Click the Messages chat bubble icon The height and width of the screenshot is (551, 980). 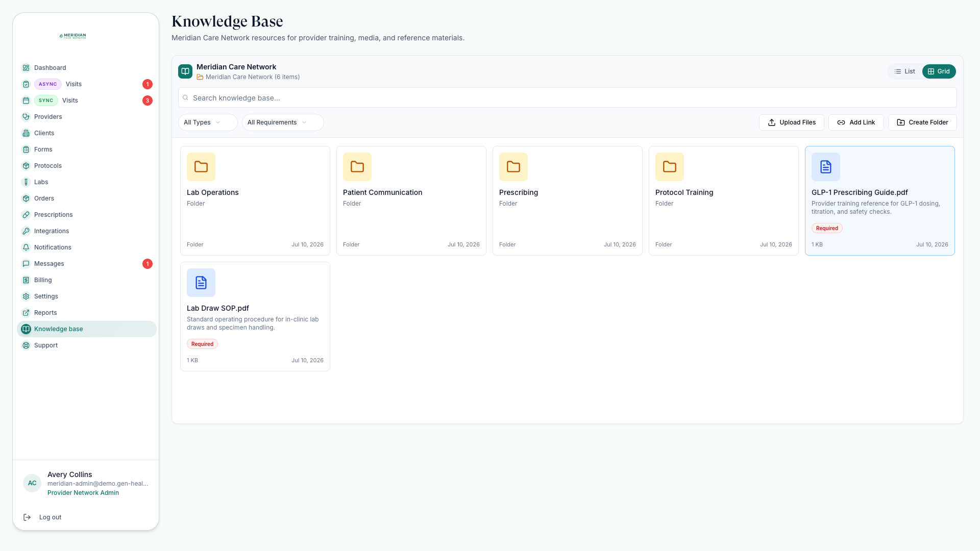pyautogui.click(x=26, y=264)
